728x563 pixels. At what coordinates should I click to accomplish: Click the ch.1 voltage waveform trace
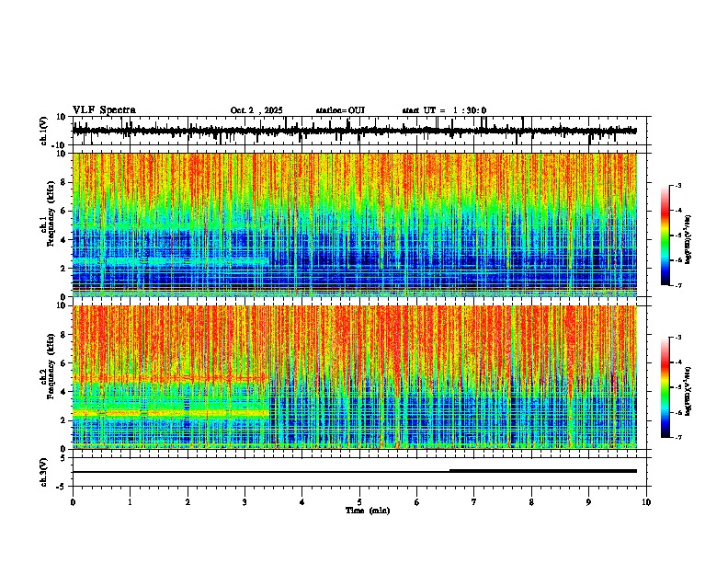[355, 131]
